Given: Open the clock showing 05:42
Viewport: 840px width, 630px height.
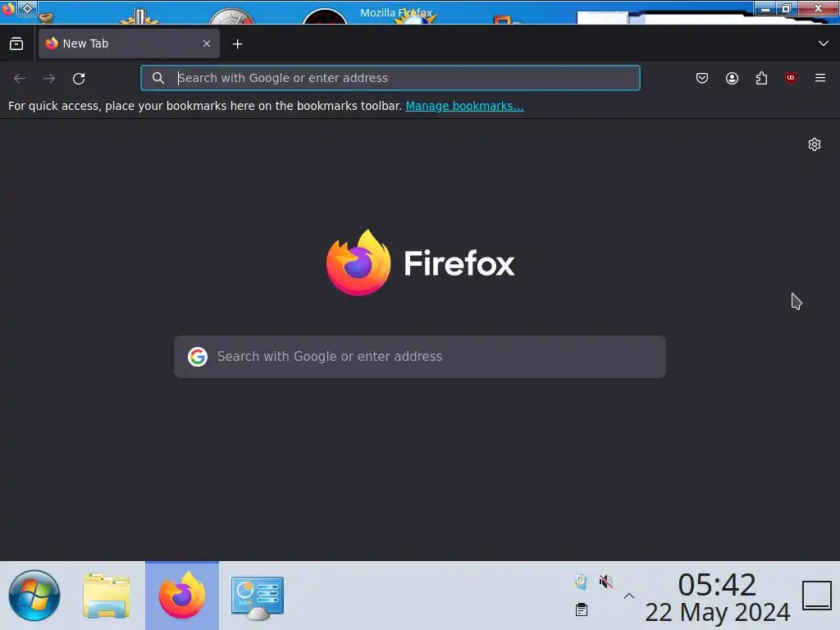Looking at the screenshot, I should tap(717, 584).
